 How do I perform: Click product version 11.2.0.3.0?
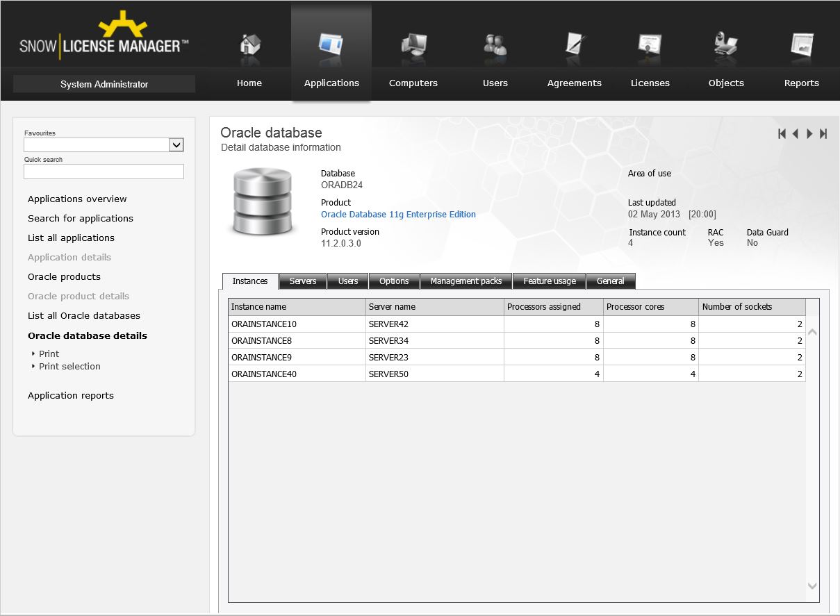[341, 244]
